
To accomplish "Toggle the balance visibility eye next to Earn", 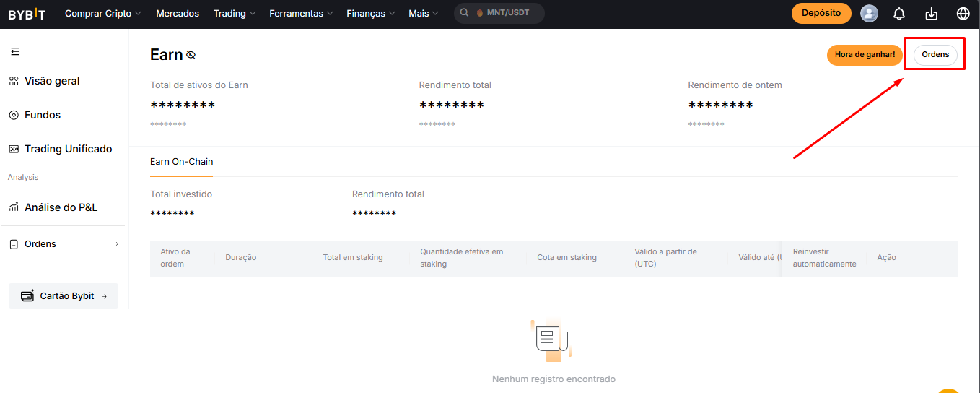I will point(191,55).
